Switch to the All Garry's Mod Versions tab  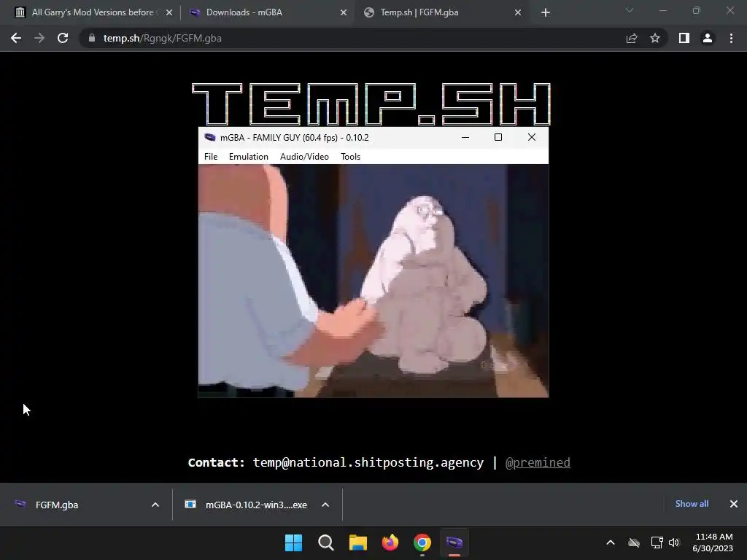tap(92, 12)
